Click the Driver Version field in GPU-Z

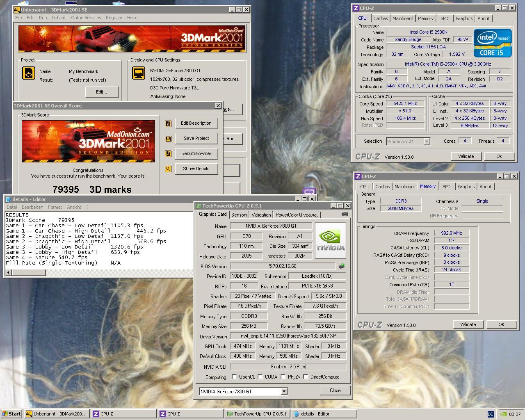[x=288, y=336]
